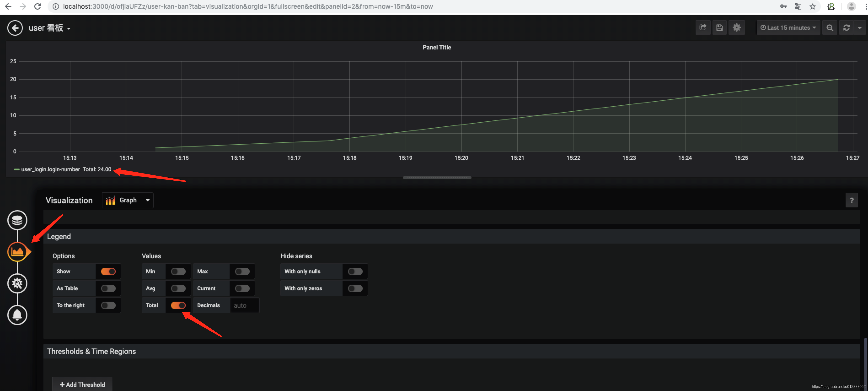Enable Min legend value

coord(178,272)
